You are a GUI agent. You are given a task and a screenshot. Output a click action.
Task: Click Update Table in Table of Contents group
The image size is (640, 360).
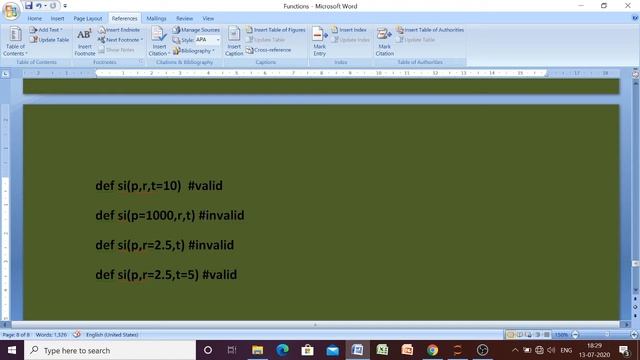[x=49, y=40]
